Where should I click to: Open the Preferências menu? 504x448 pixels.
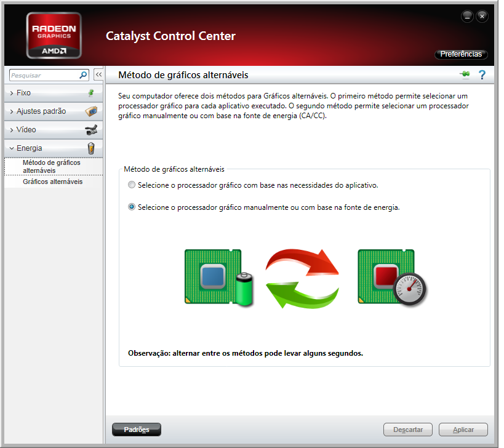tap(461, 54)
